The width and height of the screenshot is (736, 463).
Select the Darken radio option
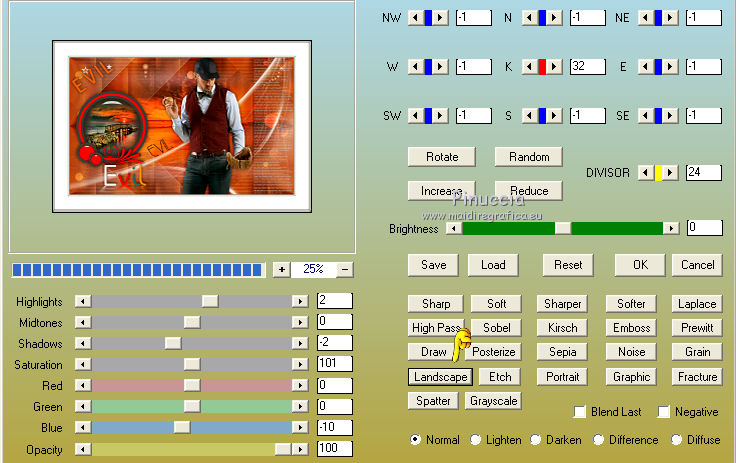pyautogui.click(x=536, y=440)
